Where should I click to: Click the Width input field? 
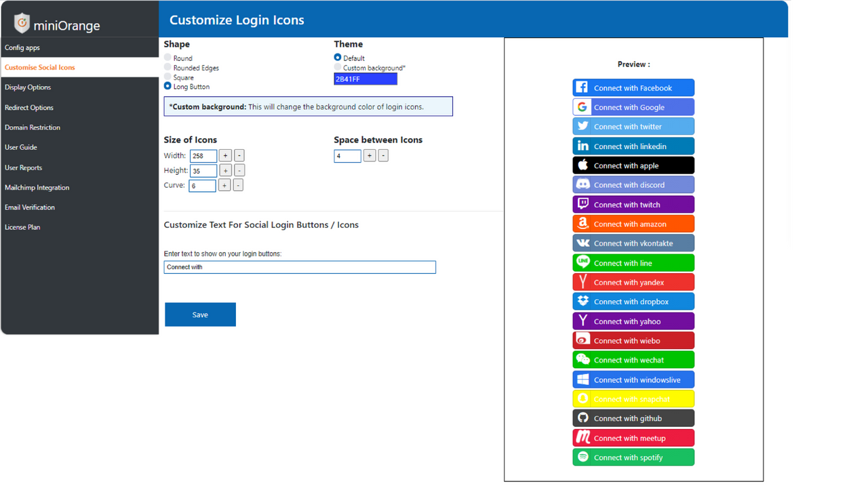pos(203,156)
